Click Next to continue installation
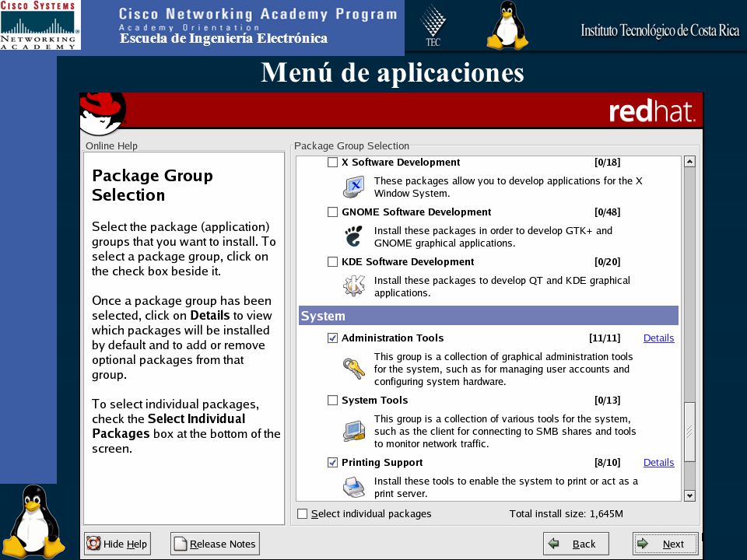Image resolution: width=747 pixels, height=560 pixels. pos(665,544)
